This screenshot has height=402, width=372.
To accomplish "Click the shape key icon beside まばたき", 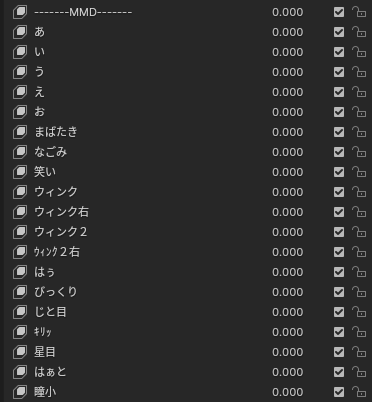I will point(20,132).
